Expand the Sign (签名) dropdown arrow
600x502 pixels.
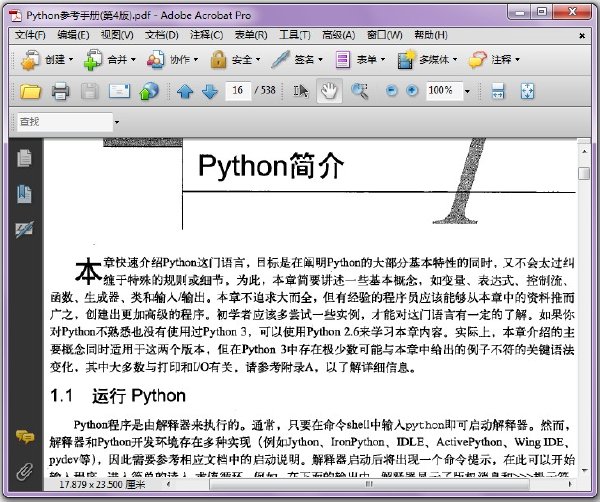click(x=320, y=60)
